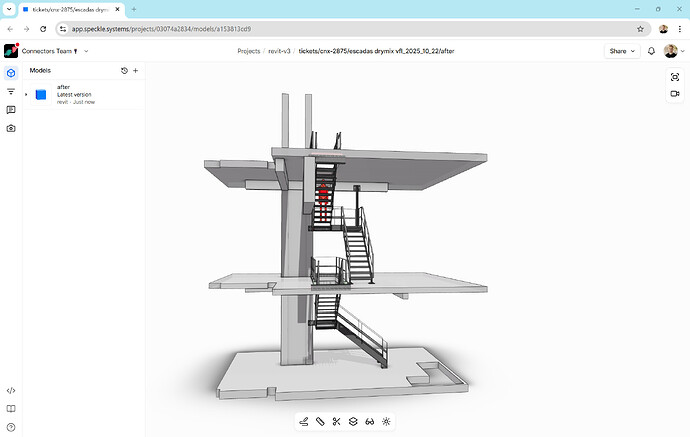Close the tickets/cnx-2875 browser tab
The width and height of the screenshot is (690, 437).
point(117,9)
